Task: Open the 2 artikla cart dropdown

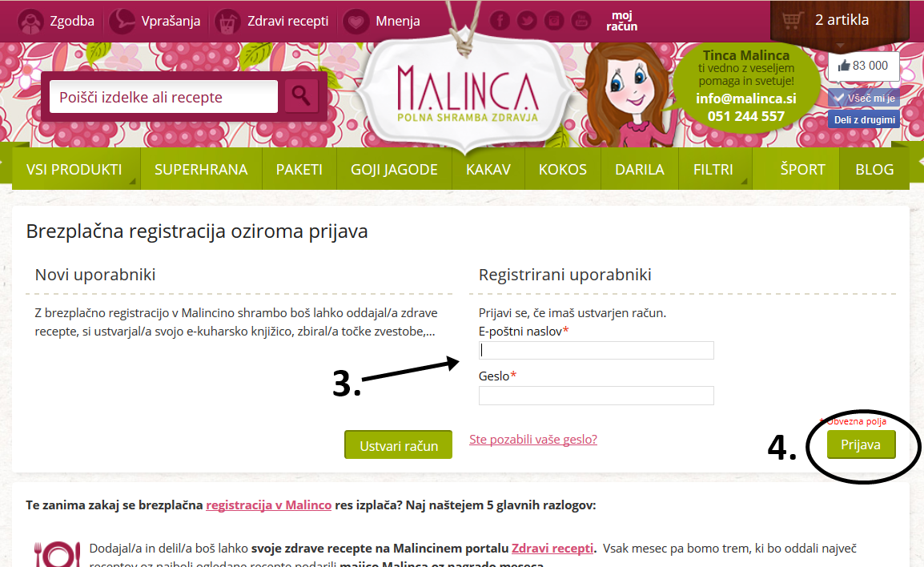Action: point(842,20)
